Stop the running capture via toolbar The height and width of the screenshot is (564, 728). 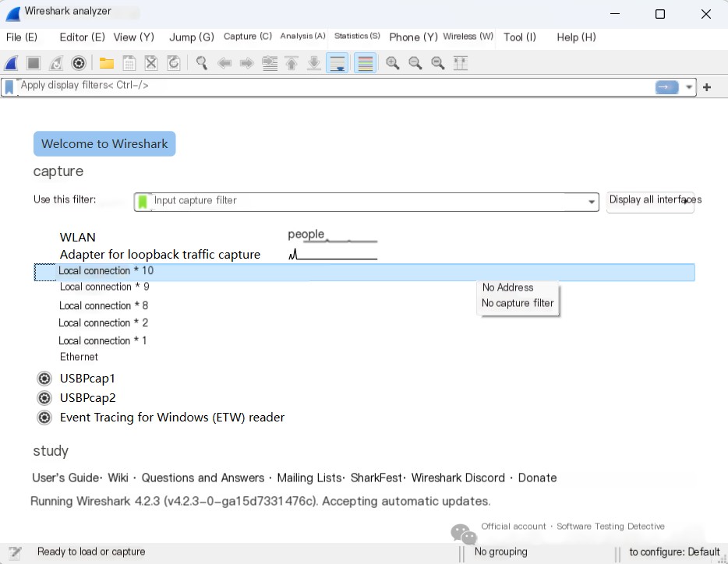pos(34,62)
